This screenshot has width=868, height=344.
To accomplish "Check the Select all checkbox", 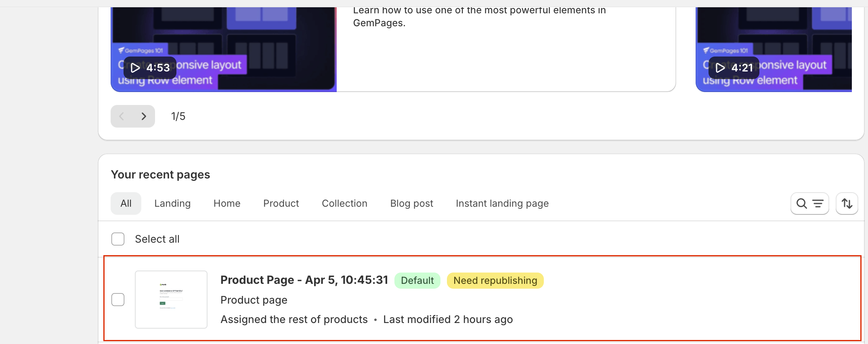I will [118, 239].
